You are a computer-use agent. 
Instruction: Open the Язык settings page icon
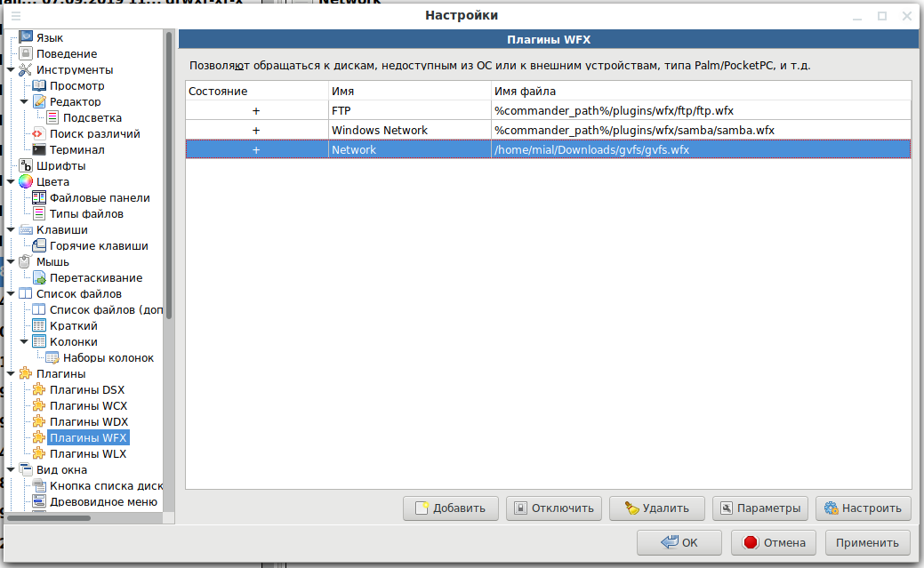(25, 37)
